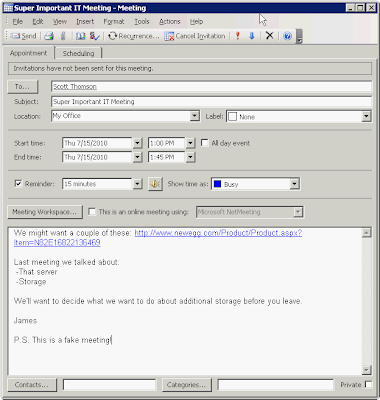This screenshot has width=380, height=400.
Task: Click the Contacts text field
Action: (109, 385)
